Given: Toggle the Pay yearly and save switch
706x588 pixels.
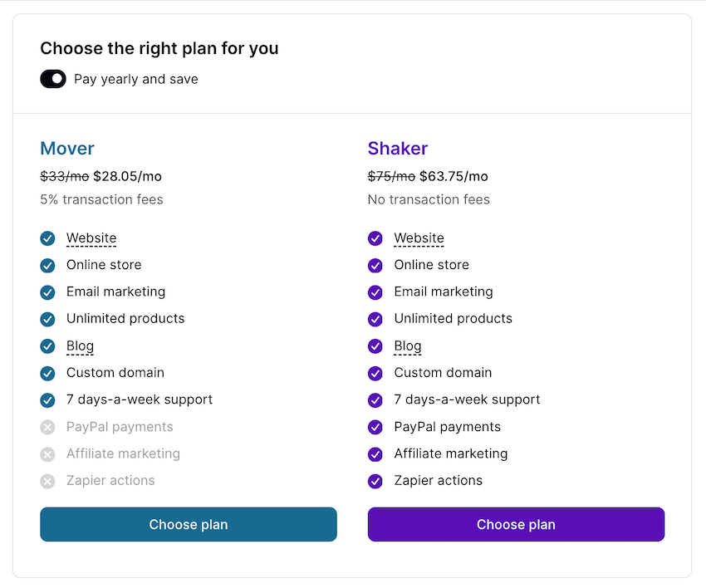Looking at the screenshot, I should pos(53,79).
